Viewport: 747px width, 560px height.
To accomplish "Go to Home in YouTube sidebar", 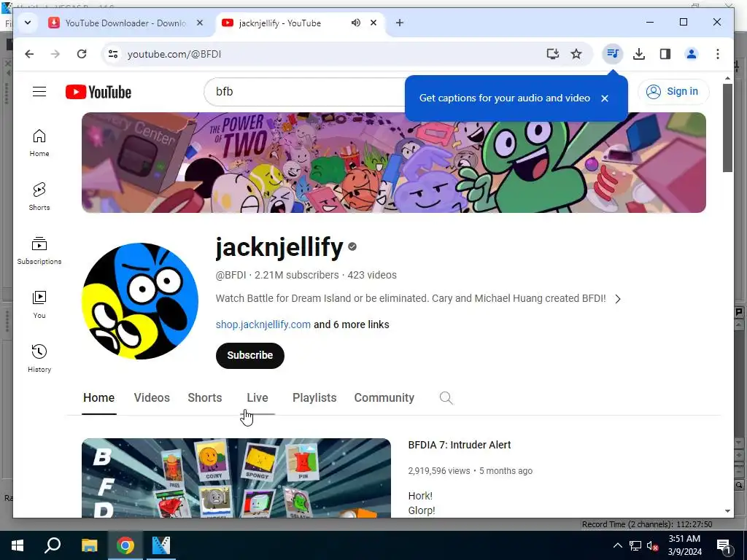I will (39, 143).
